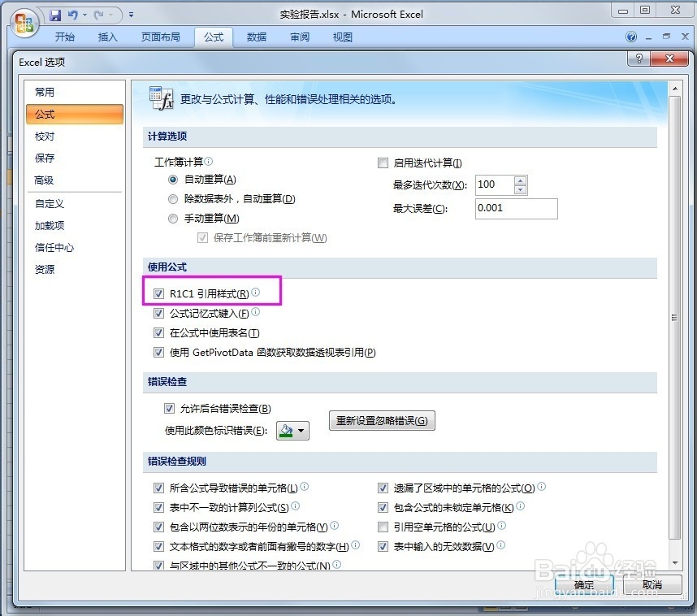Viewport: 697px width, 616px height.
Task: Click the Redo arrow icon
Action: [x=98, y=15]
